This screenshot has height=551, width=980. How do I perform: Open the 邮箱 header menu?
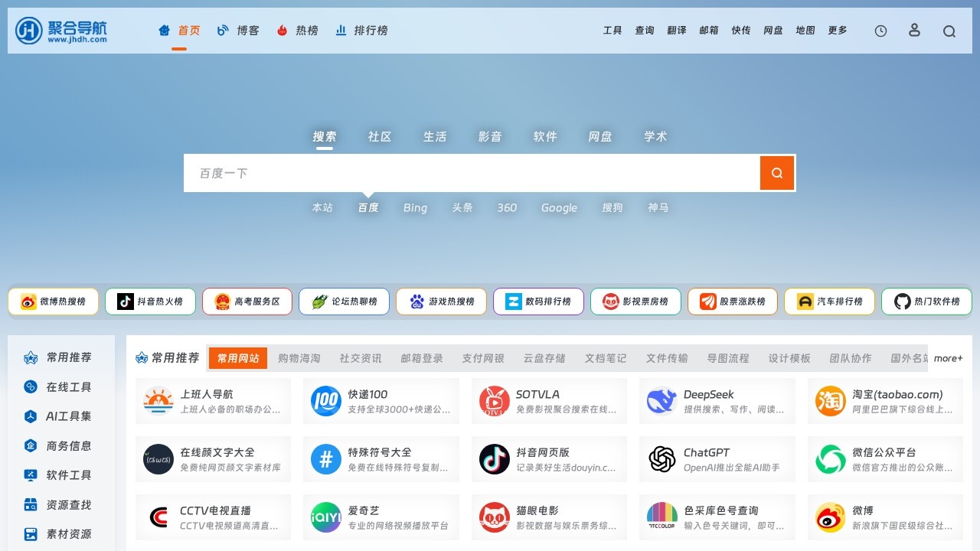point(709,31)
